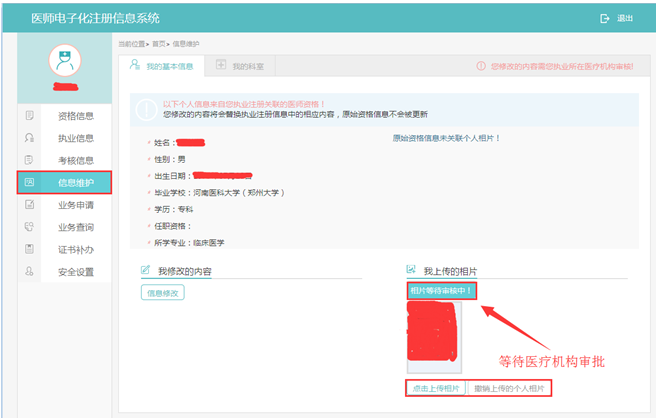Click 撤销上传的个人相片 button
Image resolution: width=656 pixels, height=418 pixels.
click(x=509, y=388)
